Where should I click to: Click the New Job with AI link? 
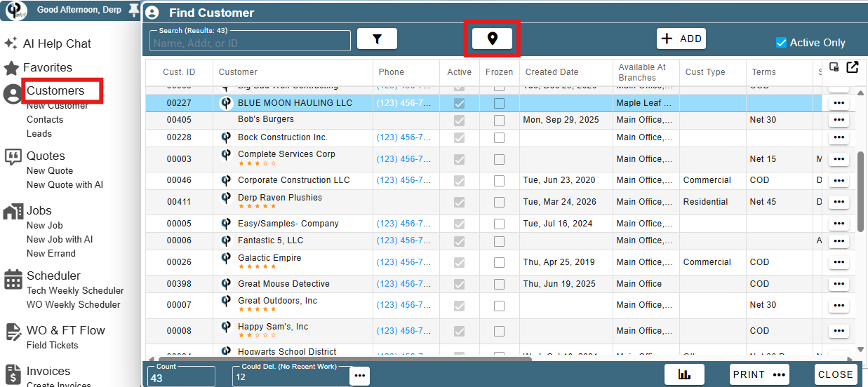click(60, 240)
